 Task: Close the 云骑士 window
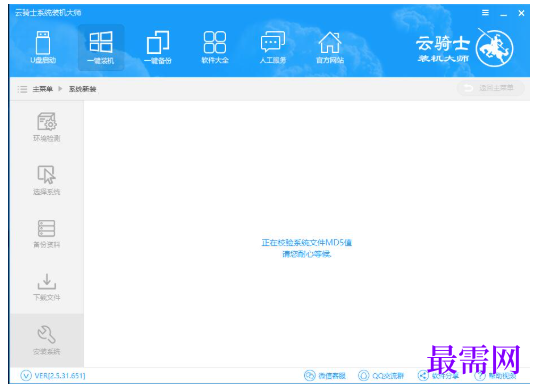(521, 13)
